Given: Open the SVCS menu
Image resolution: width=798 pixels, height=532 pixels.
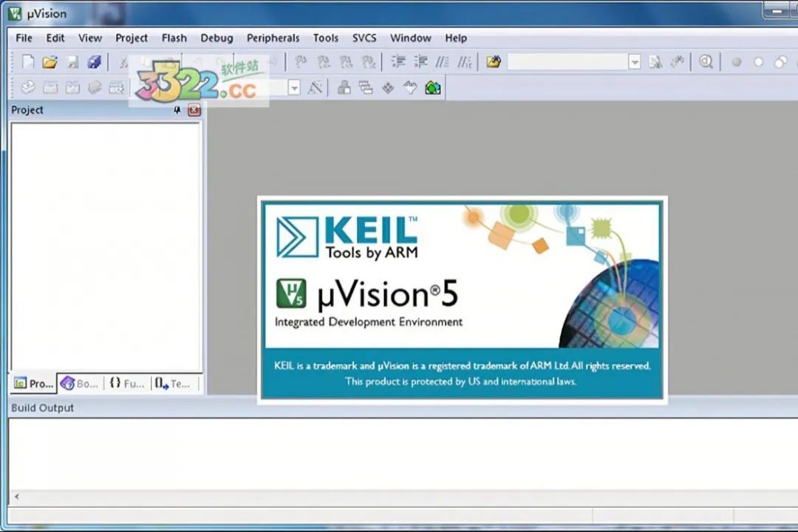Looking at the screenshot, I should pos(364,38).
